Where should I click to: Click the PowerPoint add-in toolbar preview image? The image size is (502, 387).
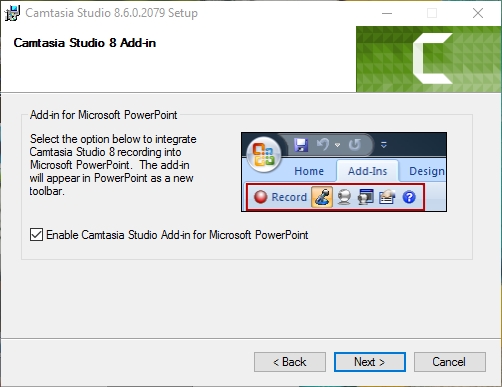[x=344, y=172]
